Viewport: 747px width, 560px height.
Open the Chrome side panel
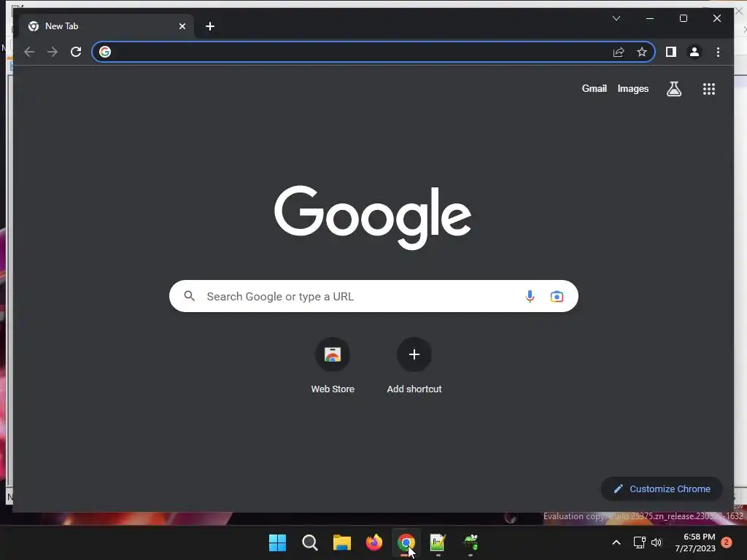[x=671, y=52]
